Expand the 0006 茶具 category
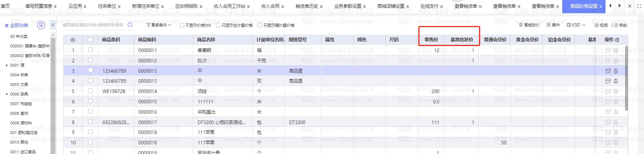 click(7, 94)
